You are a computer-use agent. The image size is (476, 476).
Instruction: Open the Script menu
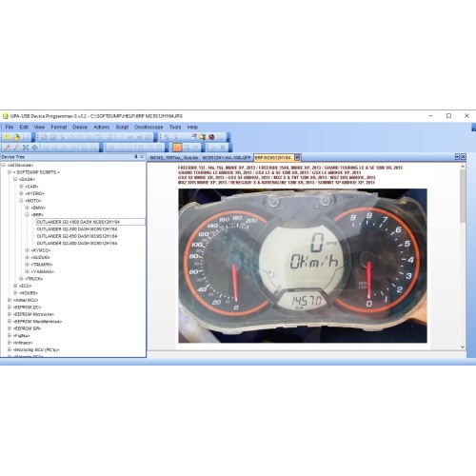click(122, 127)
